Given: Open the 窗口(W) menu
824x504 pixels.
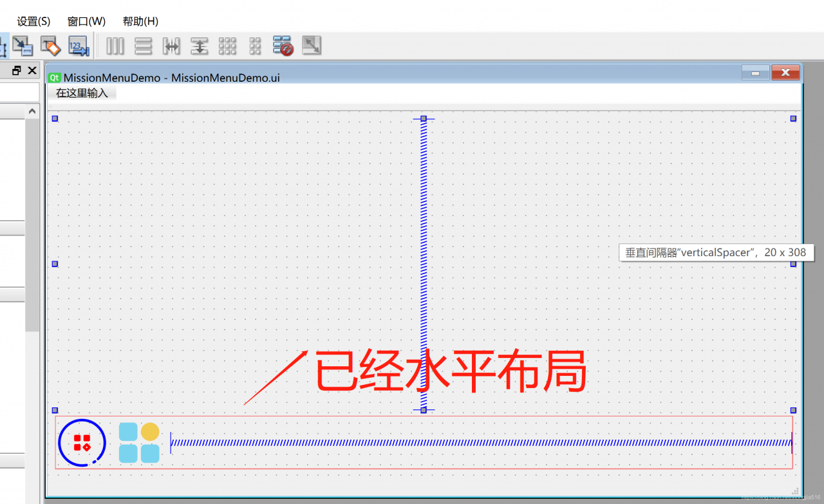Looking at the screenshot, I should click(86, 21).
